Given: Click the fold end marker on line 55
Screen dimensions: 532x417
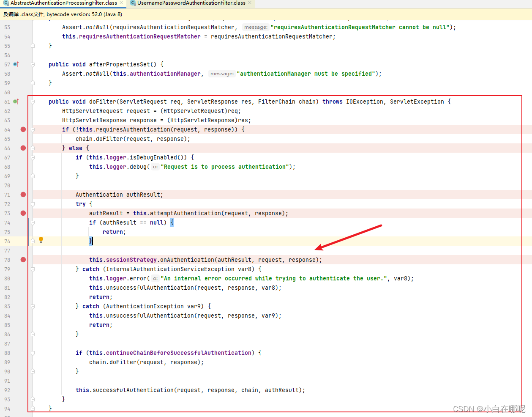Looking at the screenshot, I should point(33,46).
